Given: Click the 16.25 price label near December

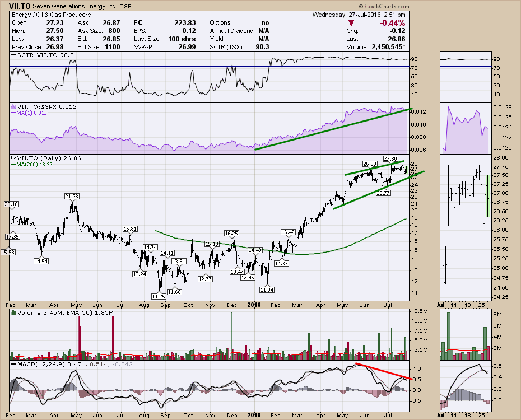Looking at the screenshot, I should (231, 234).
